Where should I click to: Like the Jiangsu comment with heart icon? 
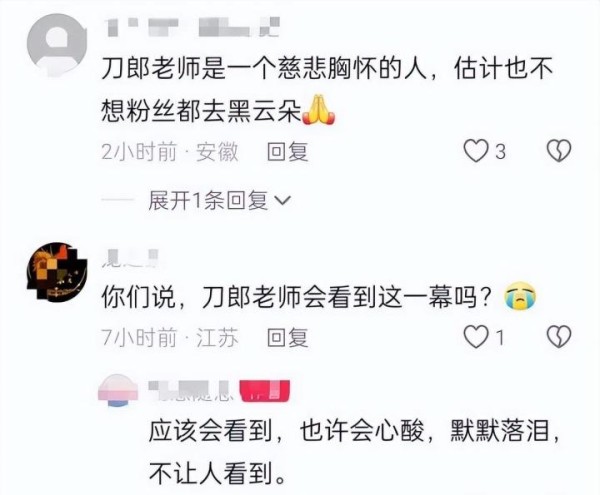(476, 337)
